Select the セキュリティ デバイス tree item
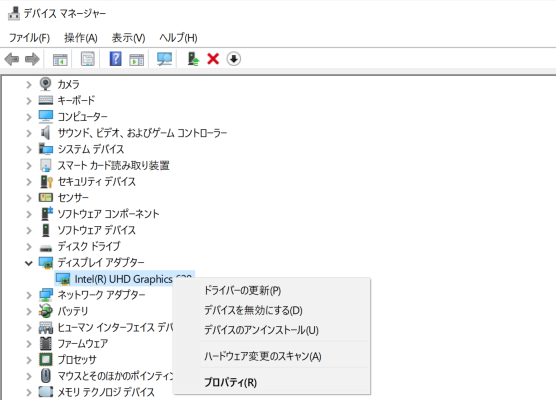The height and width of the screenshot is (400, 556). pyautogui.click(x=96, y=182)
